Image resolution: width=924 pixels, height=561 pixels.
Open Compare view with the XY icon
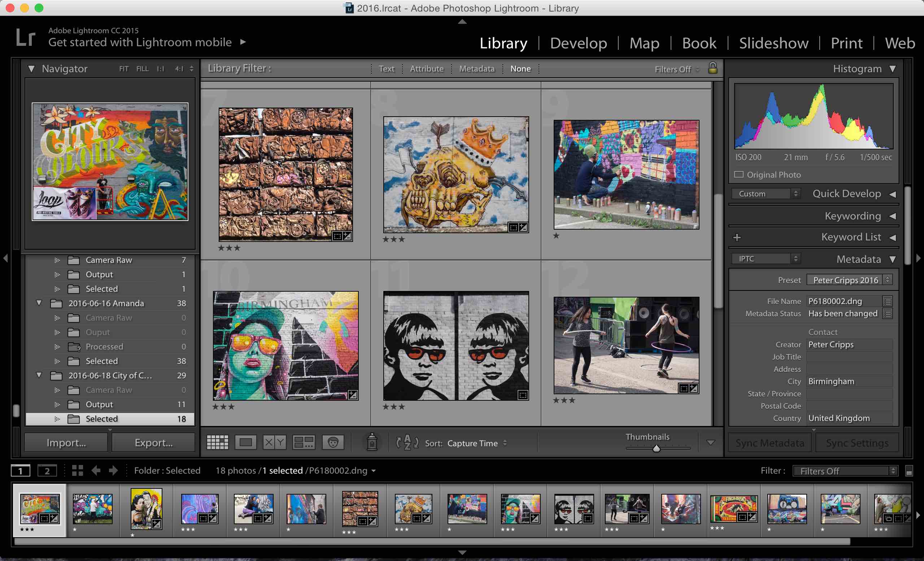click(274, 442)
